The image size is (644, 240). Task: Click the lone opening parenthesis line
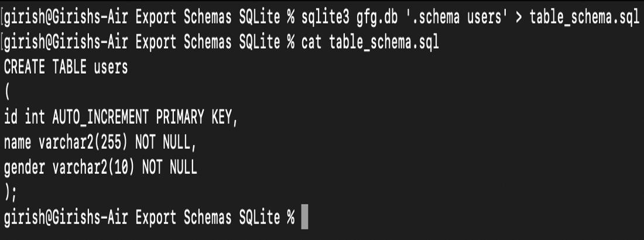pos(7,92)
